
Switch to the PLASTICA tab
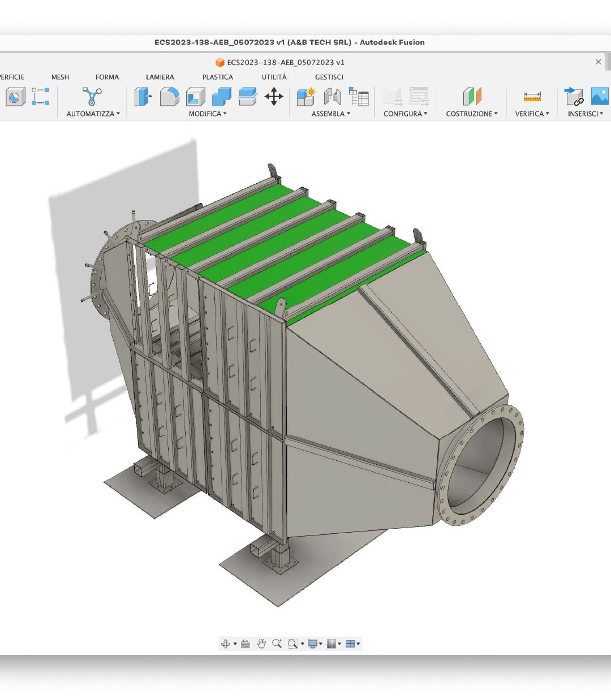pyautogui.click(x=218, y=77)
